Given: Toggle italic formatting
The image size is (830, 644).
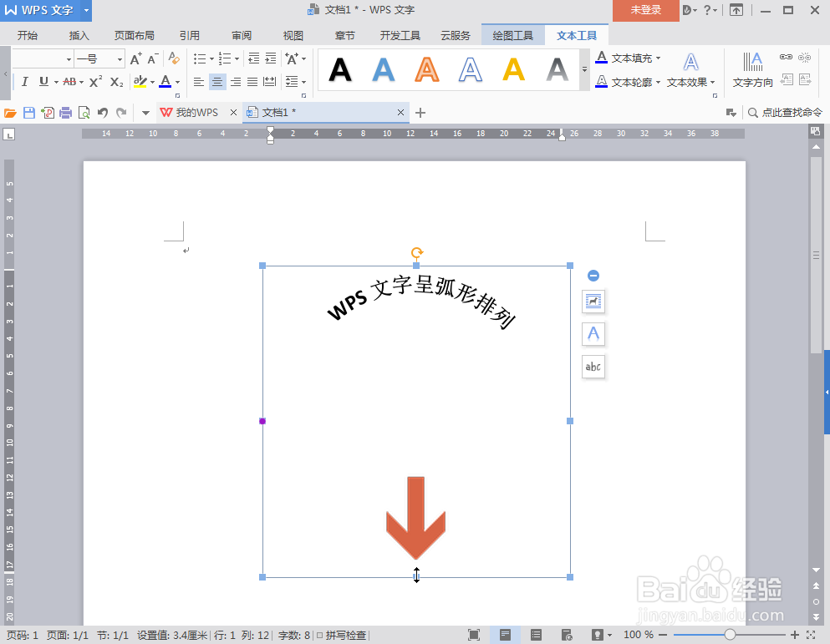Looking at the screenshot, I should 25,82.
